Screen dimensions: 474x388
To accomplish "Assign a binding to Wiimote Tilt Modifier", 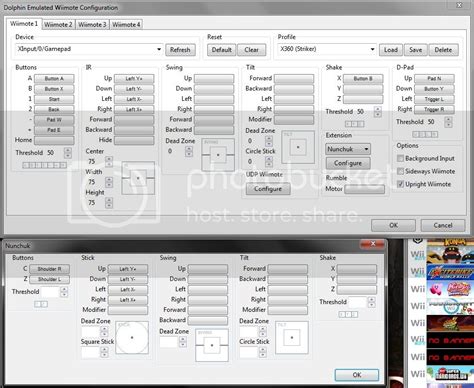I will pos(294,120).
